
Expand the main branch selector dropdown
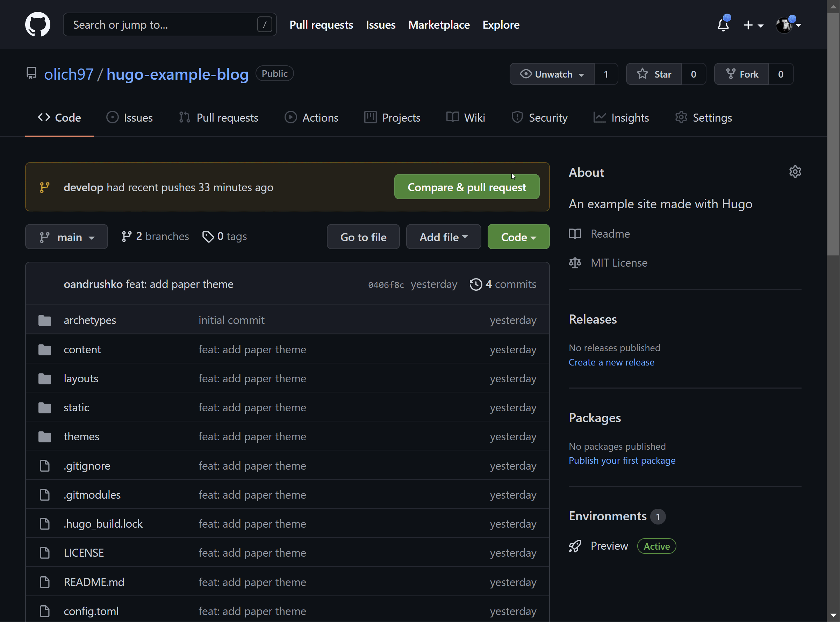click(x=67, y=237)
